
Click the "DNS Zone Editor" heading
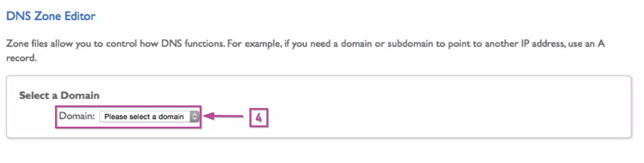(51, 16)
